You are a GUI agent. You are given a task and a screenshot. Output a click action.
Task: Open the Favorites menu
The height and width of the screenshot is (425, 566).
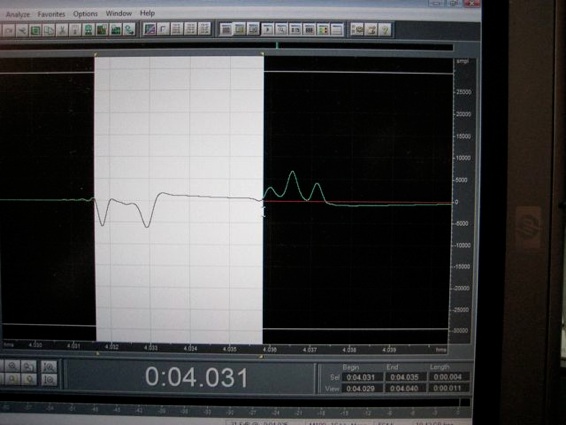coord(51,14)
